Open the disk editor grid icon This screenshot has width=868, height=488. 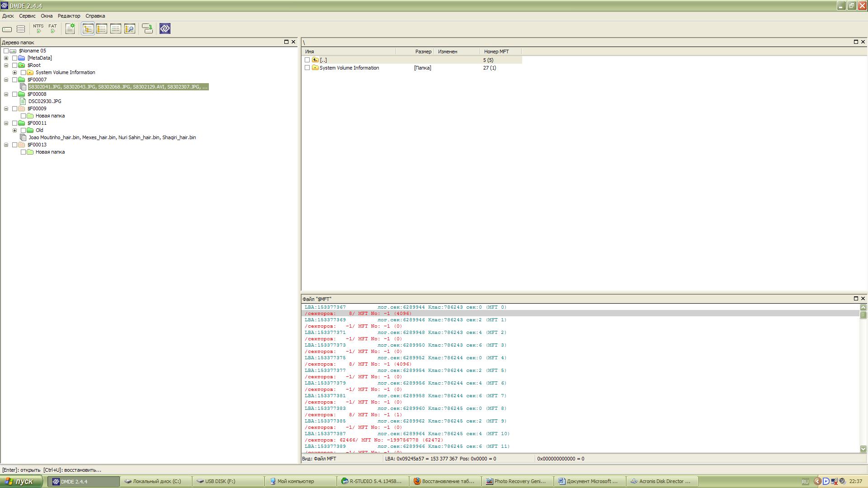click(70, 28)
